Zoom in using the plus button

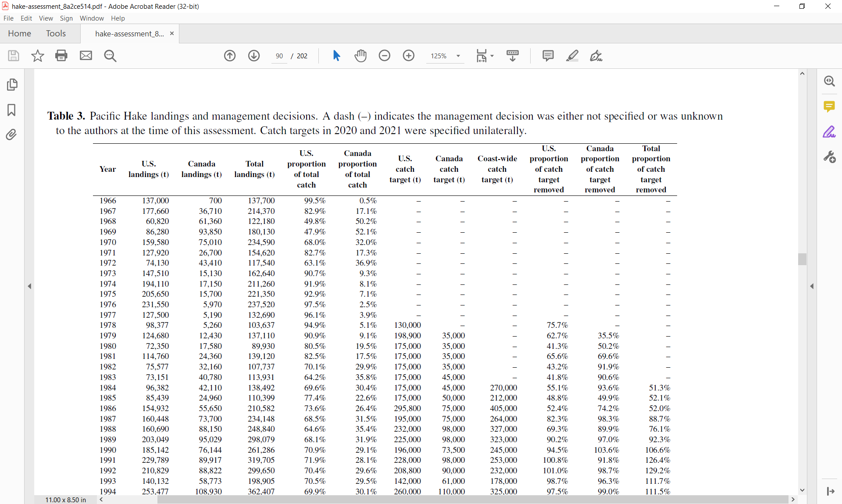click(x=408, y=56)
